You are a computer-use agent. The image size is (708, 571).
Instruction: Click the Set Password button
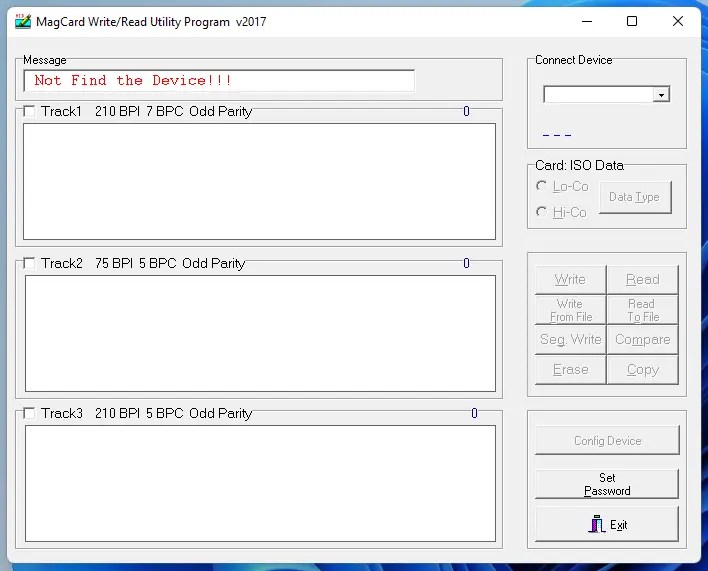[607, 484]
